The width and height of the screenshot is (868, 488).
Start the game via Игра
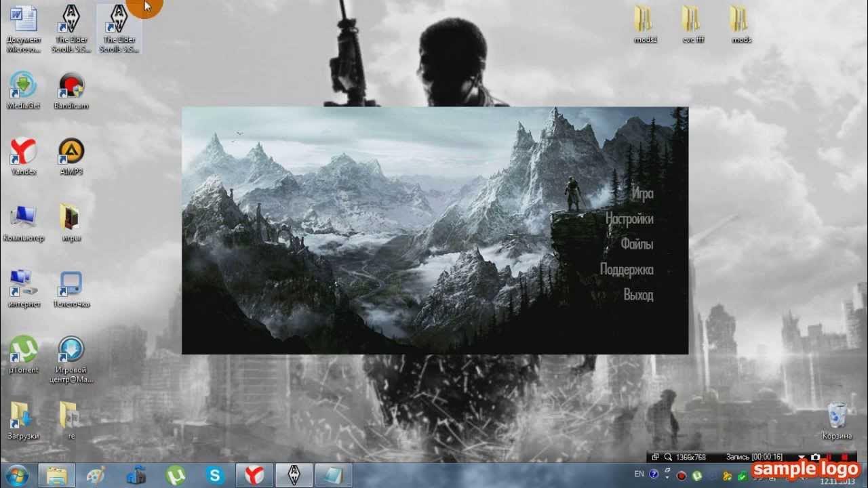pyautogui.click(x=642, y=194)
